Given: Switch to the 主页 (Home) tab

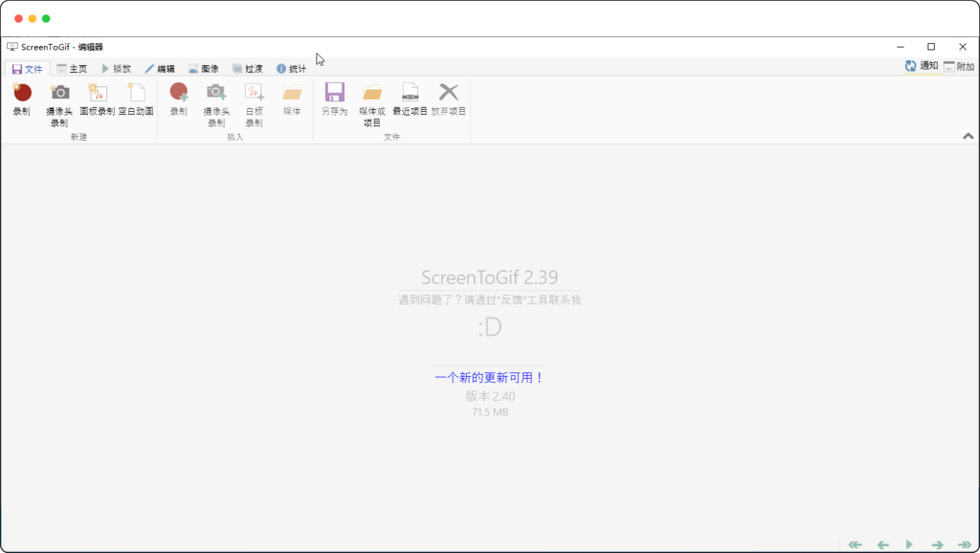Looking at the screenshot, I should 72,69.
